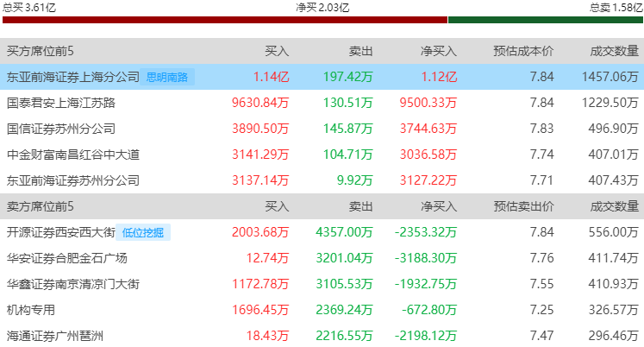This screenshot has width=644, height=347.
Task: Click net value -1932.75万
Action: [426, 284]
